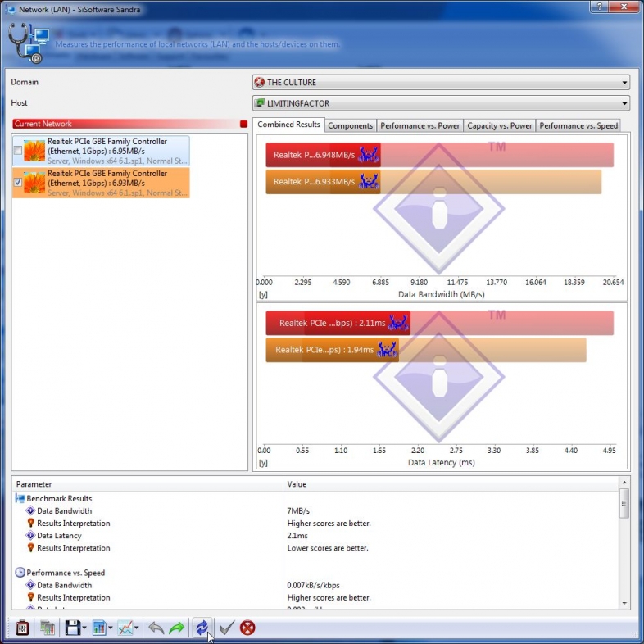Check the box for 6.95MB/s Realtek result

[x=18, y=150]
